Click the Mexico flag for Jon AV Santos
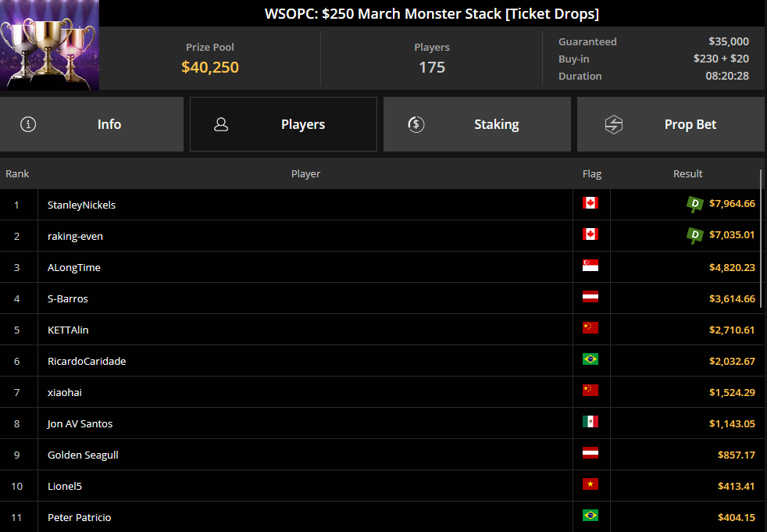Image resolution: width=767 pixels, height=532 pixels. [x=590, y=422]
